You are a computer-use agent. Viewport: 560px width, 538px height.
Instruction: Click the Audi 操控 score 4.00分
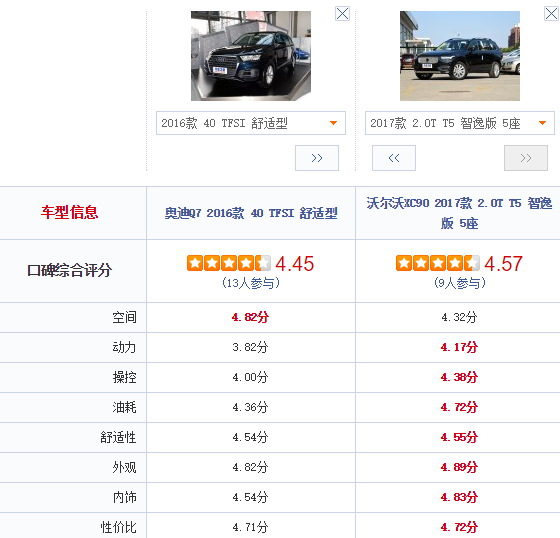(250, 377)
